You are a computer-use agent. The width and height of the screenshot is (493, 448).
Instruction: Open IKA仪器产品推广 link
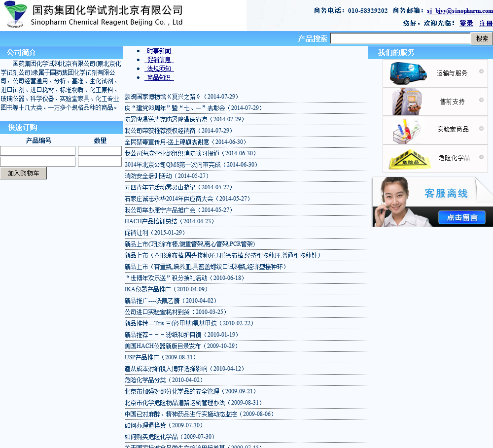tap(166, 289)
